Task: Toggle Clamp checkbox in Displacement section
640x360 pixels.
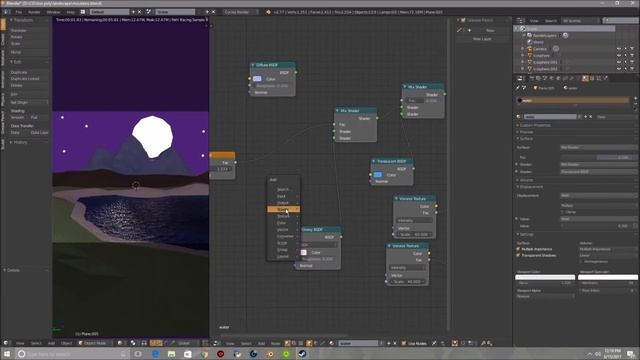Action: click(x=562, y=212)
